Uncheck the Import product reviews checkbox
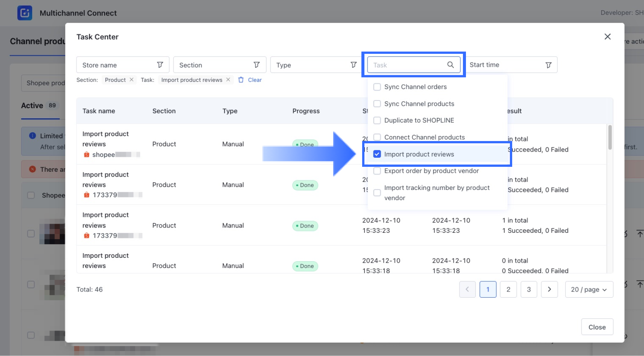The width and height of the screenshot is (644, 356). coord(377,154)
